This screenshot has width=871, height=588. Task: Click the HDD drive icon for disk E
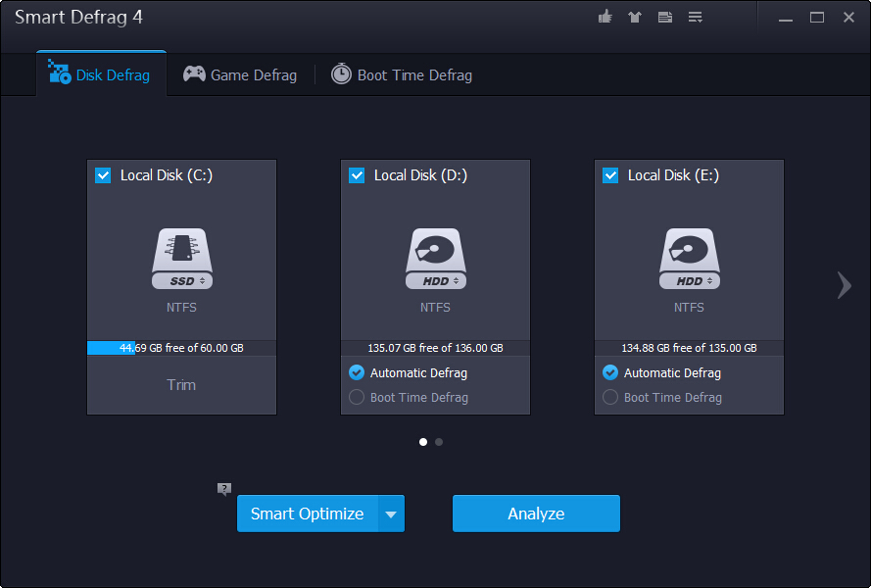point(689,259)
